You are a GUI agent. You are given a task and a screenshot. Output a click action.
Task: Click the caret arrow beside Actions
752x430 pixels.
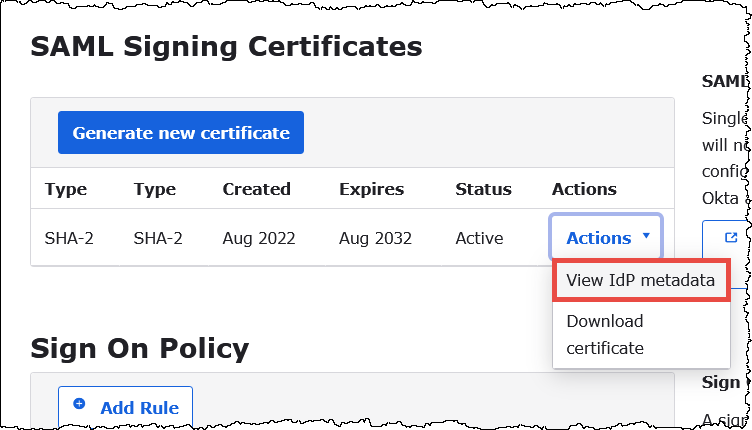pyautogui.click(x=646, y=237)
